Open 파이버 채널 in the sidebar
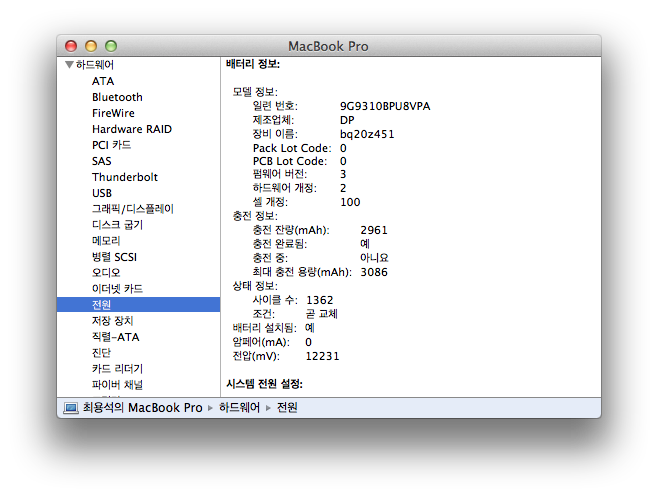Screen dimensions: 658x497 click(x=118, y=385)
